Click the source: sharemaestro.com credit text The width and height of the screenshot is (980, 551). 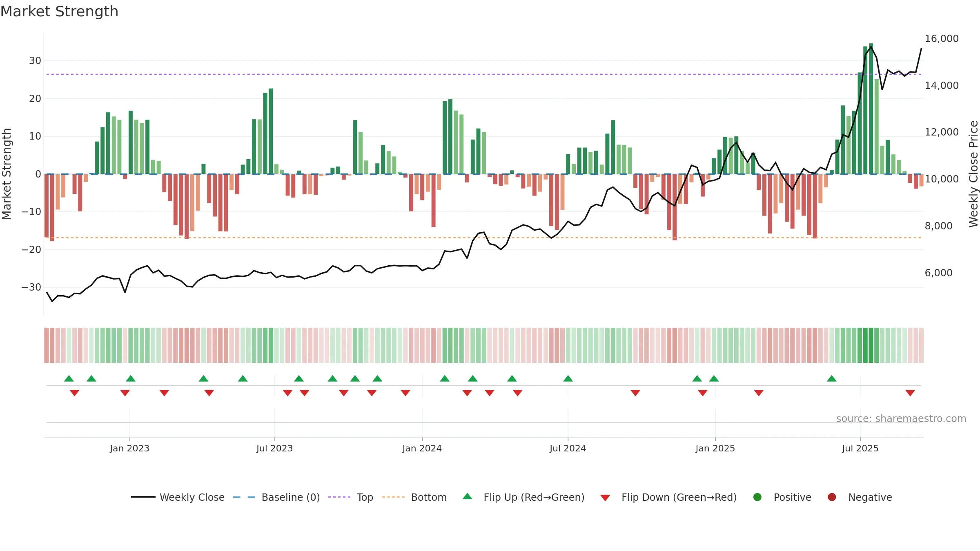pyautogui.click(x=901, y=419)
